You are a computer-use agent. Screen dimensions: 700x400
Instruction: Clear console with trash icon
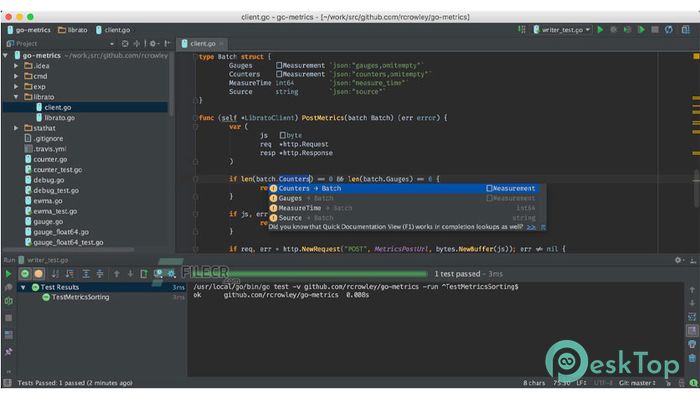point(692,358)
